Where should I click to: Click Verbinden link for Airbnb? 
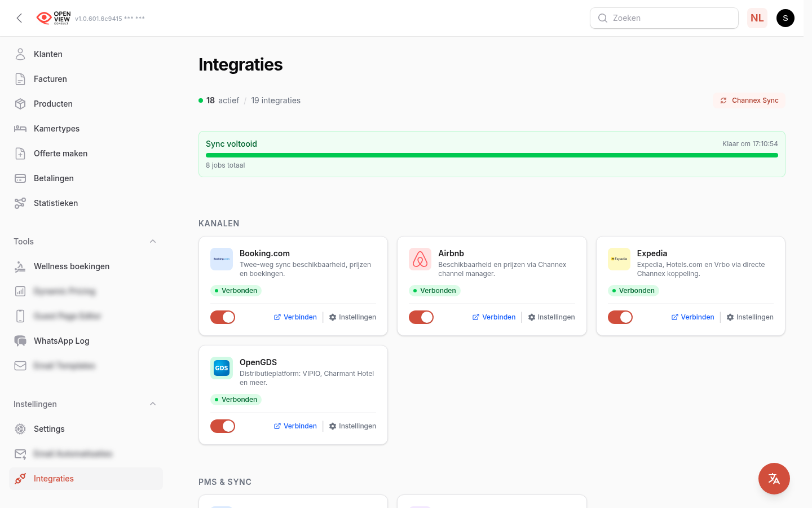pos(494,317)
